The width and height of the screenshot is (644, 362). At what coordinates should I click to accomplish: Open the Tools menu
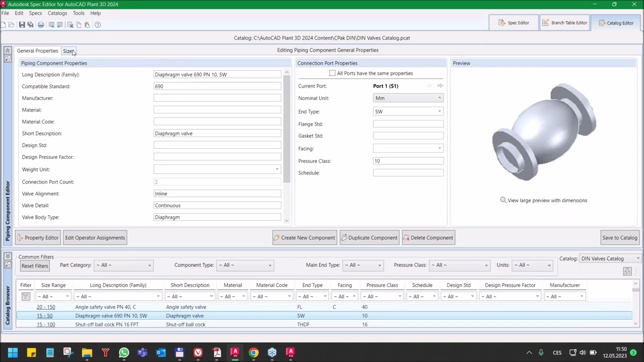pos(78,13)
